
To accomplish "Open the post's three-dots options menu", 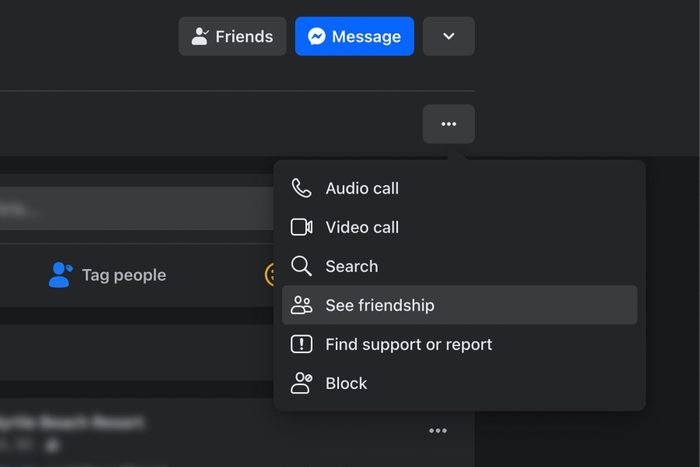I will coord(438,431).
